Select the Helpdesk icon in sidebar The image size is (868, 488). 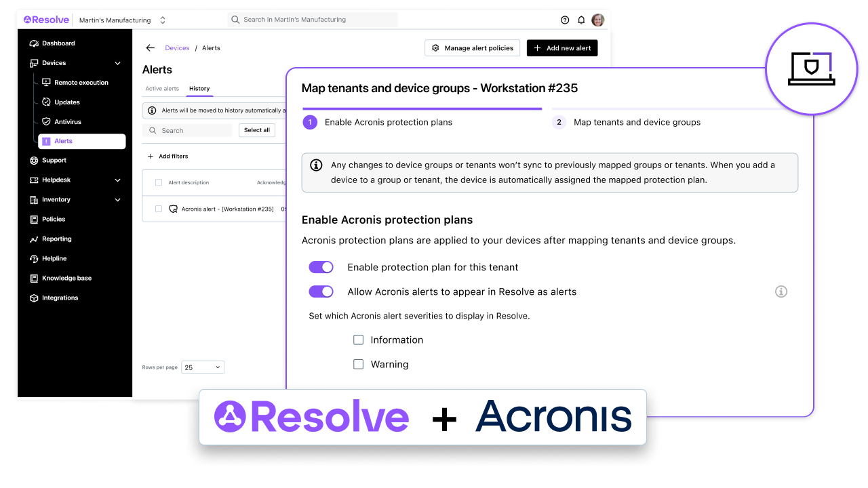[34, 180]
